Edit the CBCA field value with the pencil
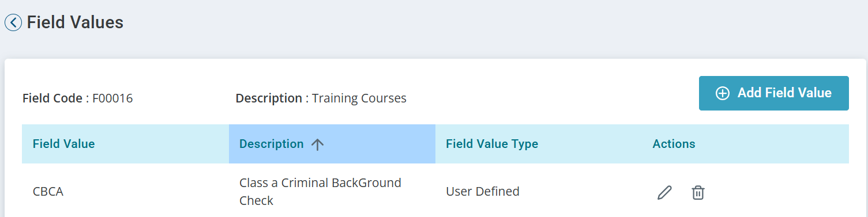 664,192
